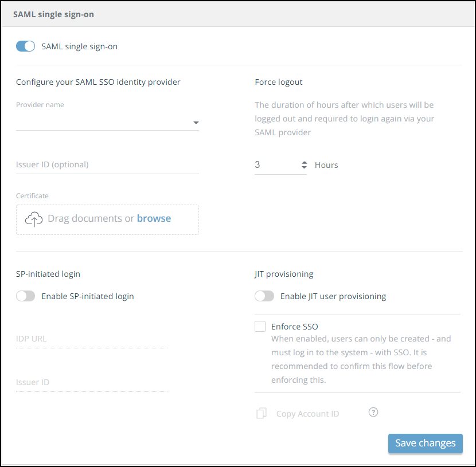Enable the SP-initiated login toggle
Screen dimensions: 476x467
pos(26,296)
